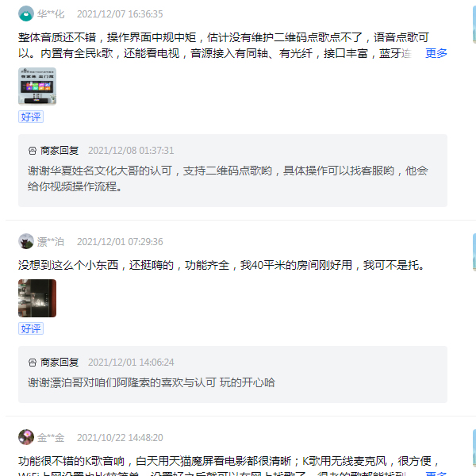Open room photo thumbnail in 漂**泊's review
Viewport: 476px width, 476px height.
tap(37, 298)
